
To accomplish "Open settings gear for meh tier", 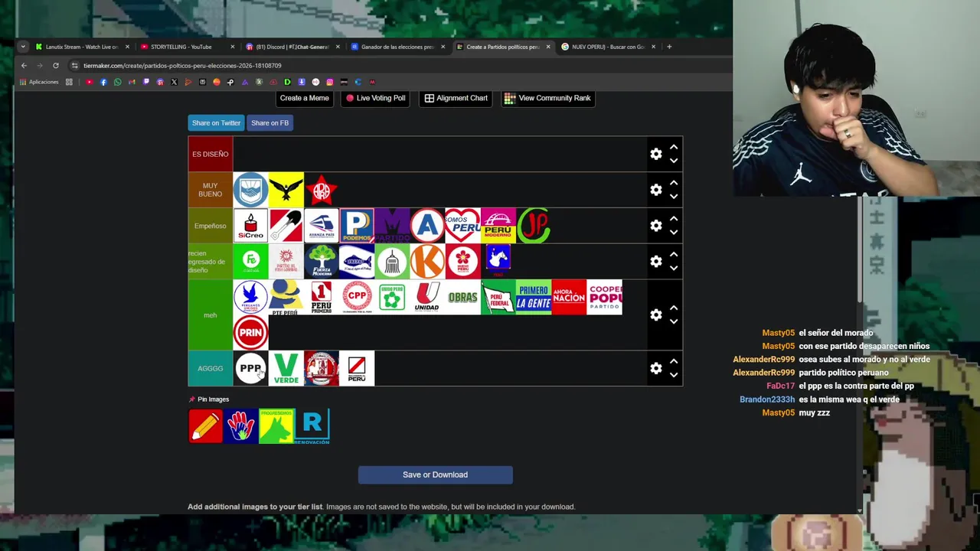I will tap(656, 315).
